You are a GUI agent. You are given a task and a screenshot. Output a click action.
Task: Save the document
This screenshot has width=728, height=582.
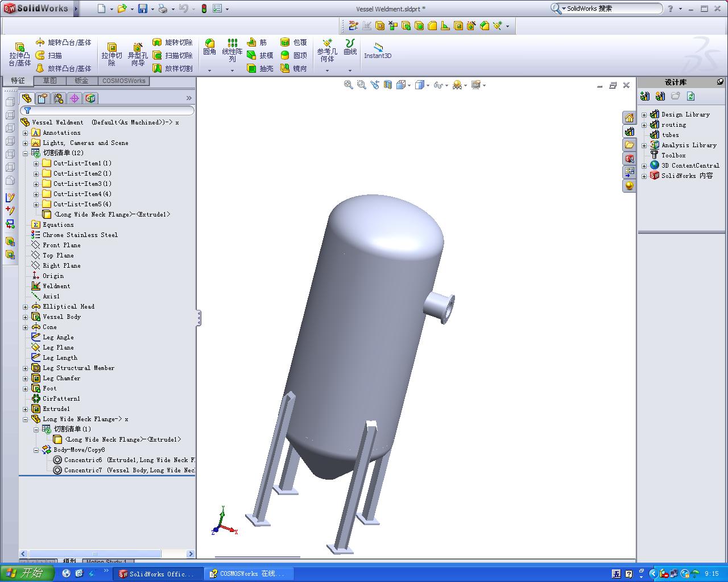(143, 9)
